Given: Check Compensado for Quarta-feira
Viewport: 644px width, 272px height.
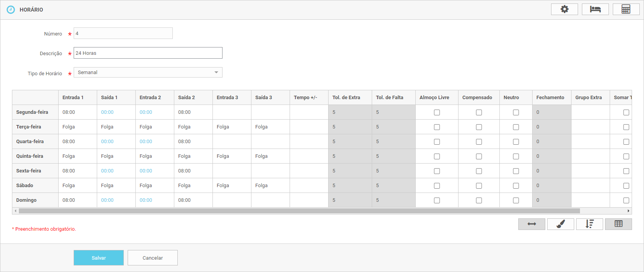Looking at the screenshot, I should point(479,142).
